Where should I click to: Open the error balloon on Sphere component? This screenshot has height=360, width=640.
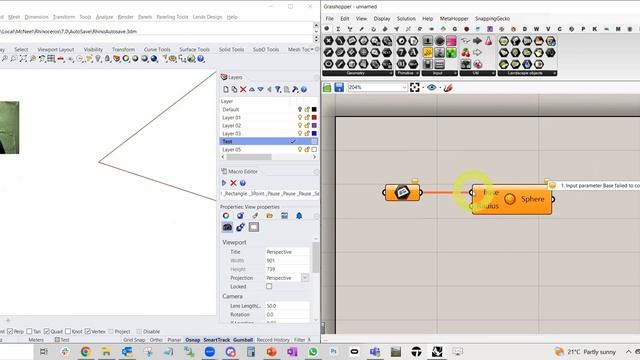(x=547, y=181)
